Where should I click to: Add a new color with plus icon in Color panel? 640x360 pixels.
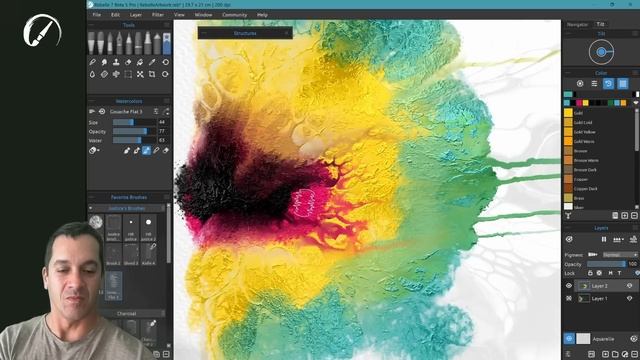[625, 216]
